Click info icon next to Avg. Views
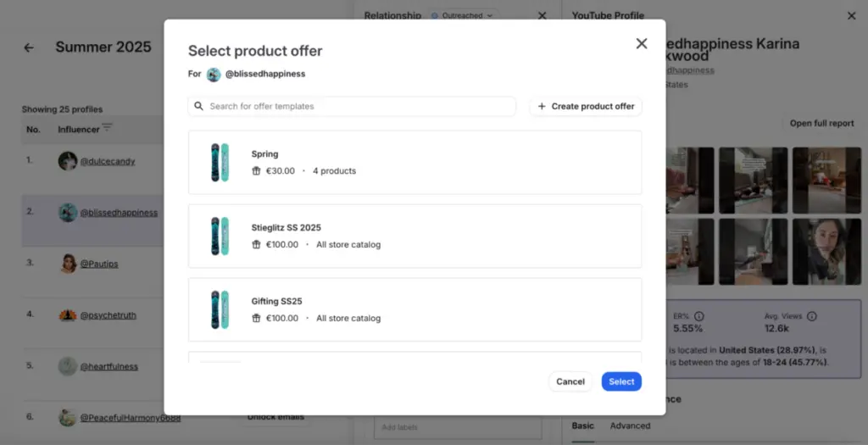Viewport: 868px width, 445px height. [x=811, y=316]
